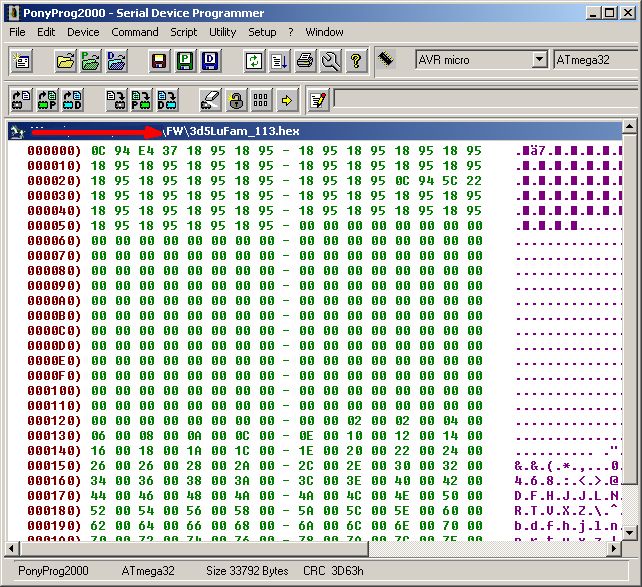Click the serial number config icon
Image resolution: width=642 pixels, height=587 pixels.
(x=261, y=100)
